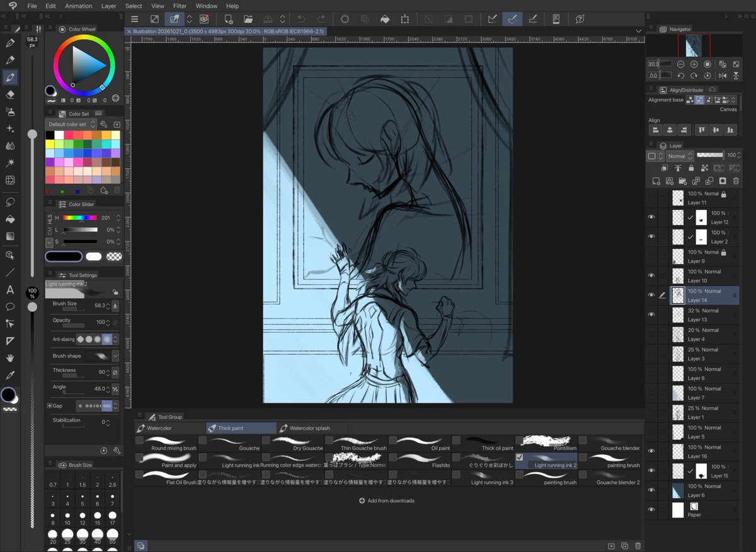The image size is (756, 552).
Task: Toggle checkbox beside Gouache brush
Action: pos(203,440)
